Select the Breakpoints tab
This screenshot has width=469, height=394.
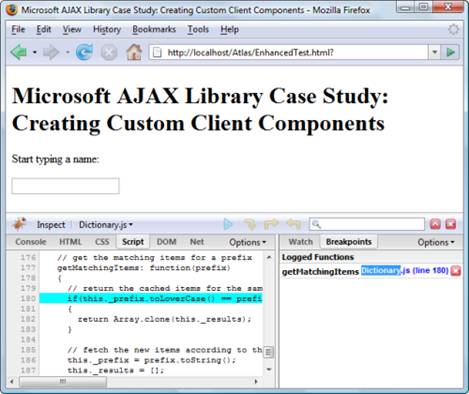tap(349, 242)
